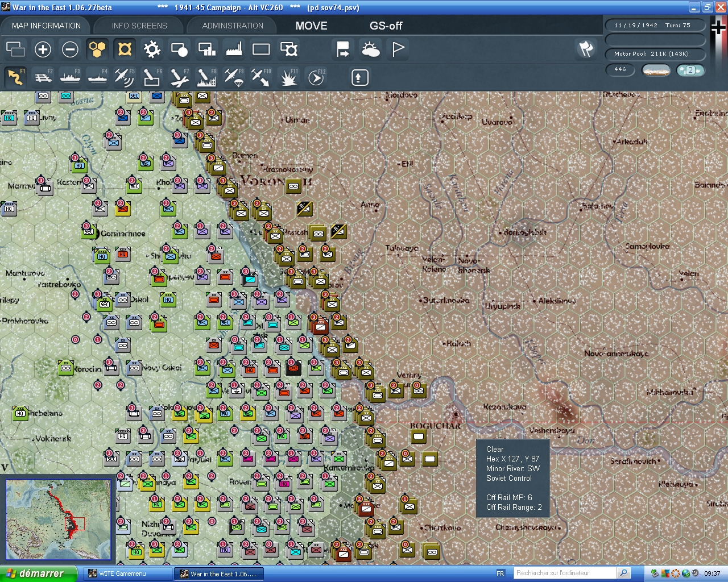Viewport: 728px width, 582px height.
Task: Open the weather display icon
Action: point(371,49)
